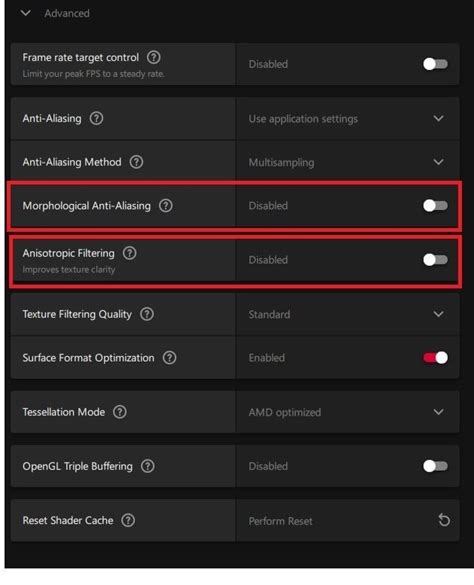Click Morphological Anti-Aliasing help icon
The width and height of the screenshot is (474, 585).
[x=166, y=206]
